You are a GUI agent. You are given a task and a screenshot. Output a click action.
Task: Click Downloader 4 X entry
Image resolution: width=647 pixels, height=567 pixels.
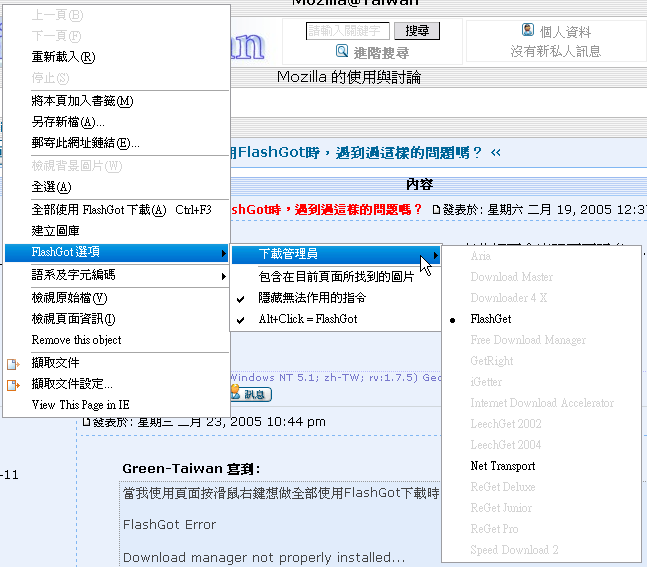point(541,298)
